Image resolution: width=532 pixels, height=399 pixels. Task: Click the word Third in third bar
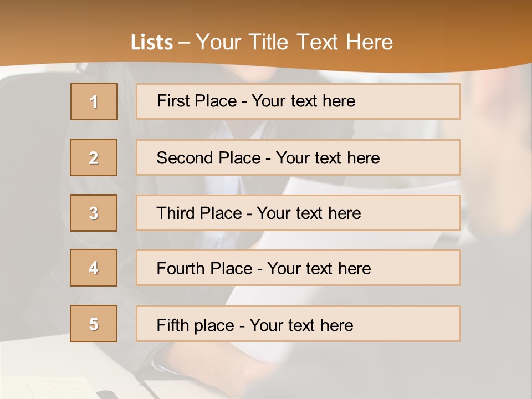pos(175,213)
